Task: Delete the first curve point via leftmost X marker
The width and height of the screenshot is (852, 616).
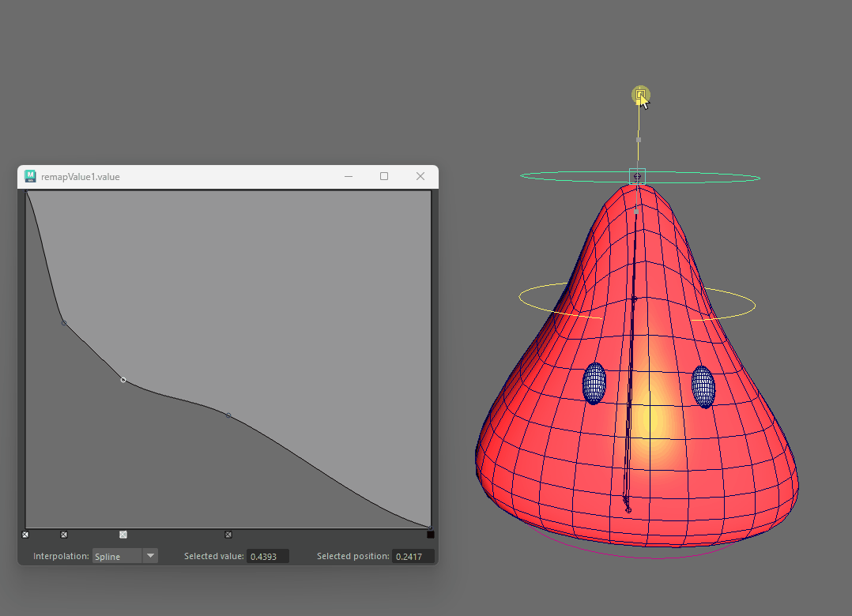Action: (x=25, y=535)
